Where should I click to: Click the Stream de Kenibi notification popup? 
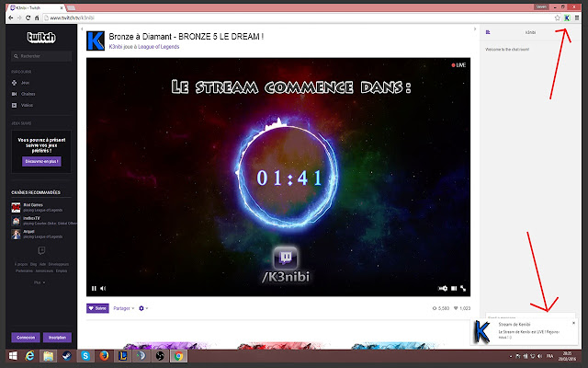[525, 331]
